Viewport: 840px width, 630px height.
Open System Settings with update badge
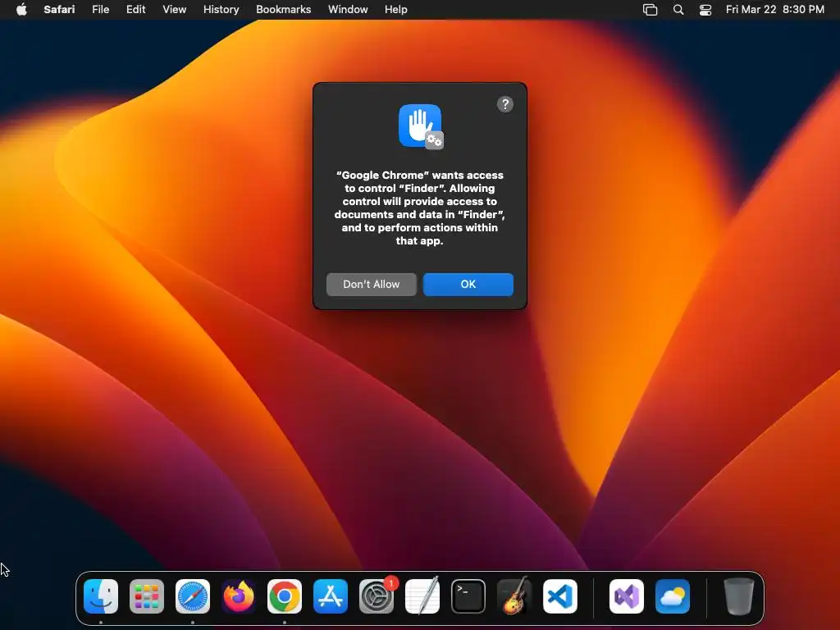coord(377,596)
